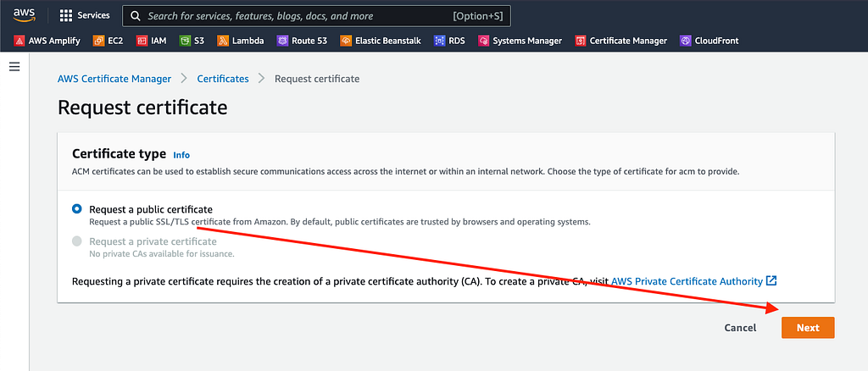Open the Route 53 shortcut icon
This screenshot has height=371, width=868.
click(x=282, y=41)
